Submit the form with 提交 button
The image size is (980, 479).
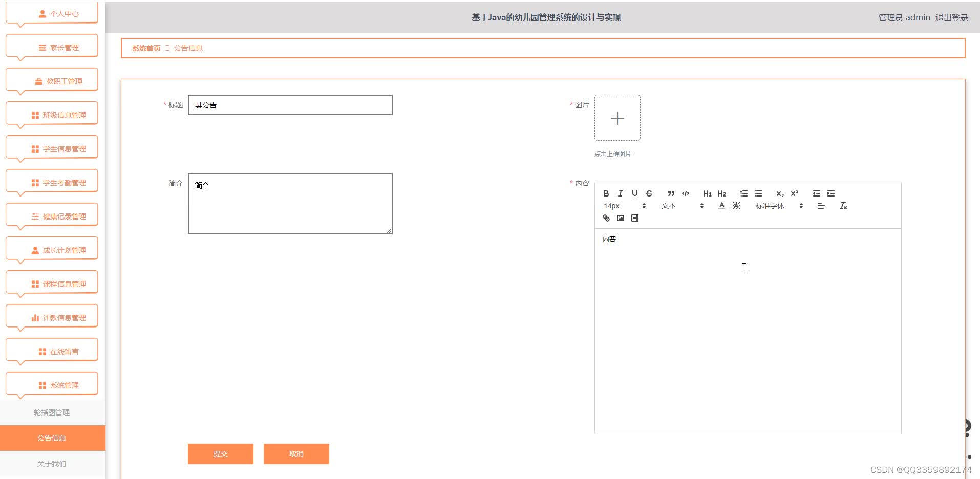pos(221,454)
